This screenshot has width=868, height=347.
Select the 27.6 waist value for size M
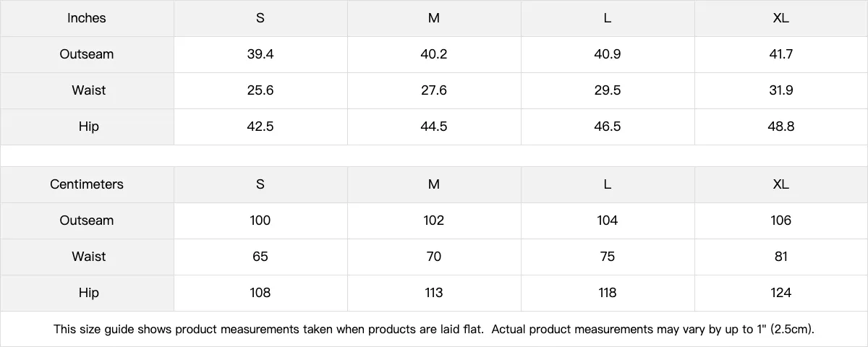point(434,90)
